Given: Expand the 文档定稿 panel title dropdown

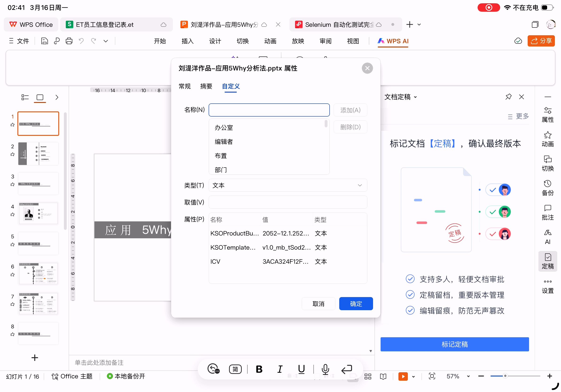Looking at the screenshot, I should coord(415,97).
